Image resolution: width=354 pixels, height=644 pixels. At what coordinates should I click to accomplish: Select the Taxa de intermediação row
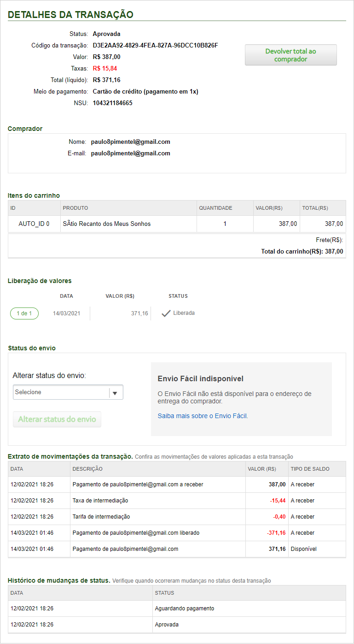[100, 501]
